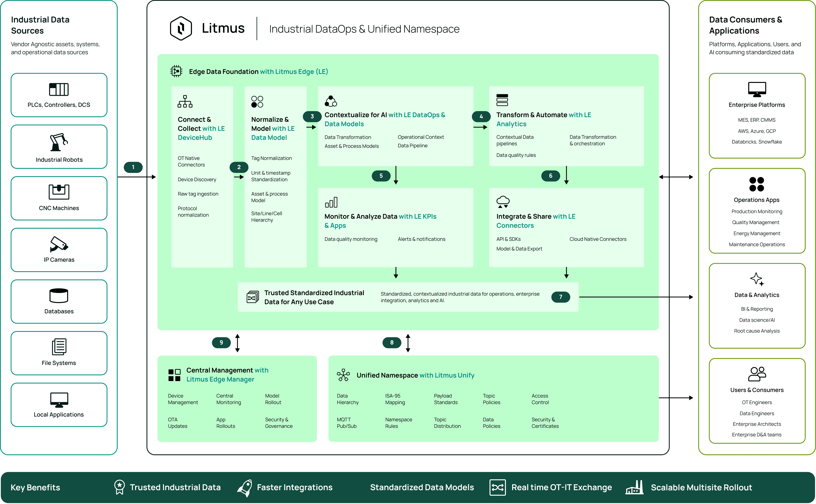Select the Connect & Collect network icon
This screenshot has width=816, height=504.
[185, 101]
